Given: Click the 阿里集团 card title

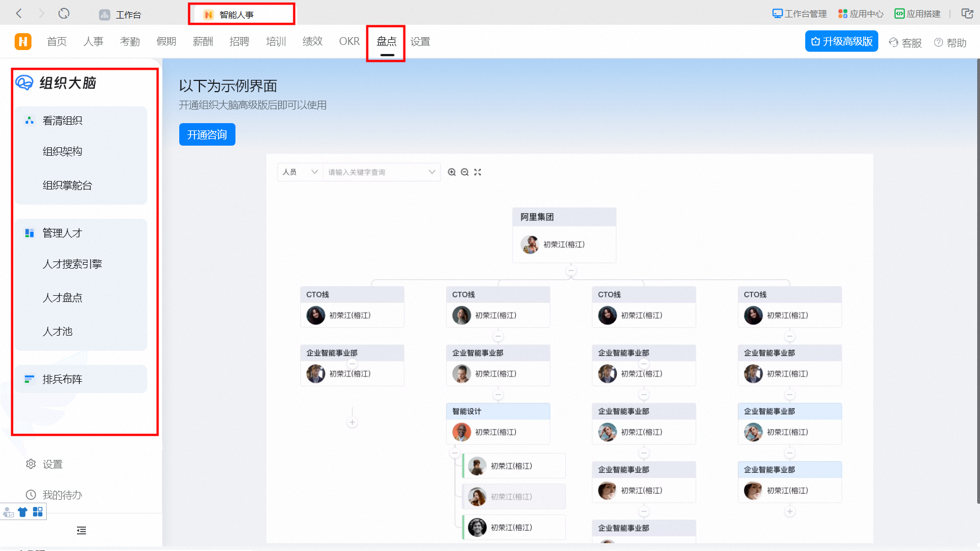Looking at the screenshot, I should [x=537, y=217].
